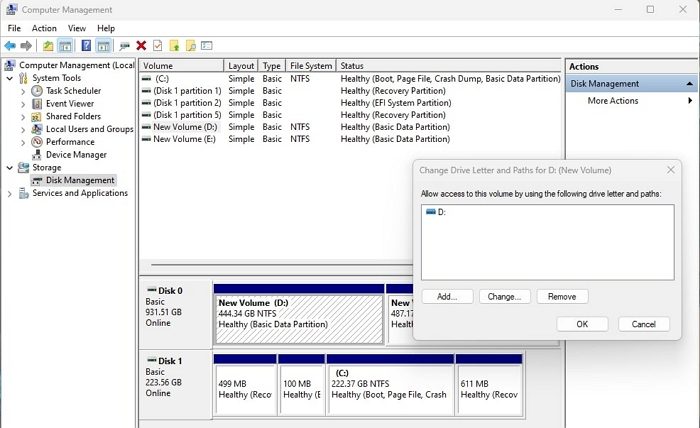Click the rightmost list settings toolbar icon
This screenshot has width=700, height=428.
[207, 46]
